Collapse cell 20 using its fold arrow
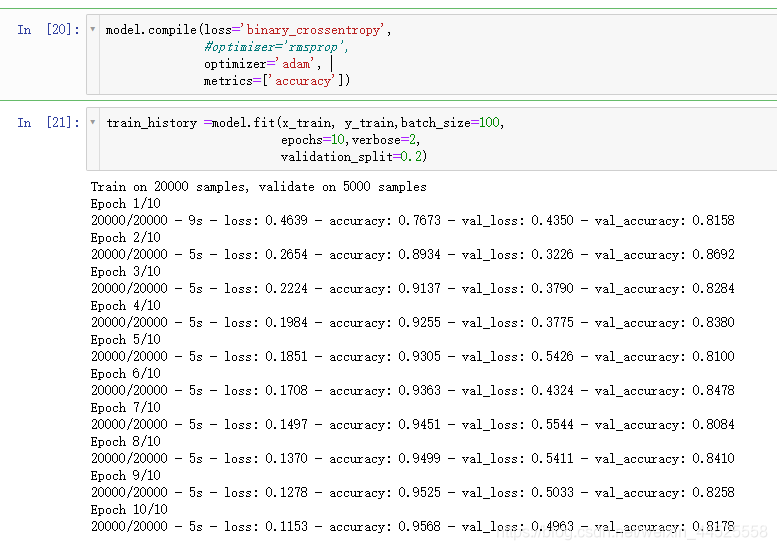777x550 pixels. (x=93, y=29)
